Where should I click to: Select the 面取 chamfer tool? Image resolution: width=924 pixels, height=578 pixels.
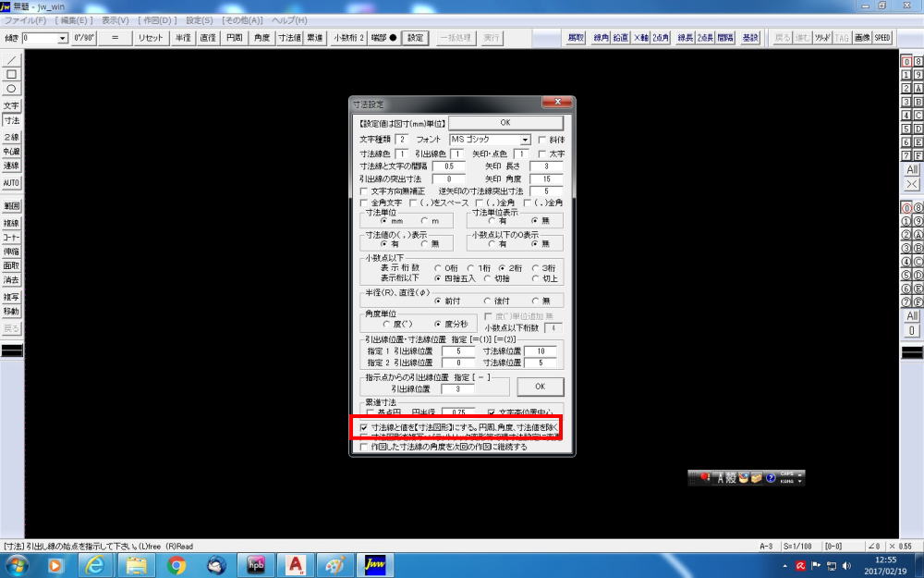(11, 265)
